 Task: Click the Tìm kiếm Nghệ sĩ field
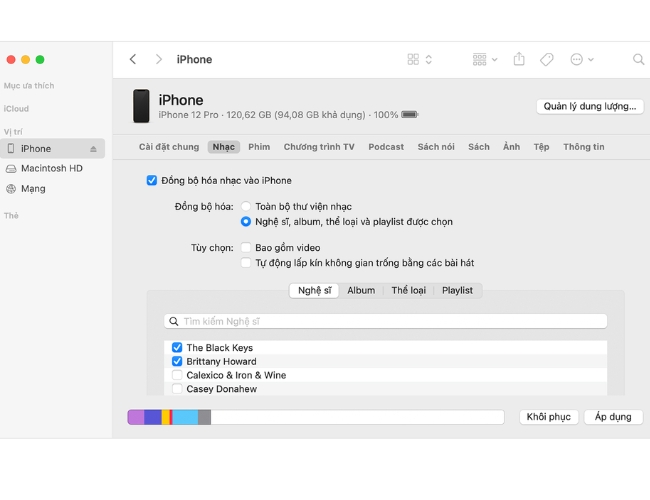coord(386,321)
